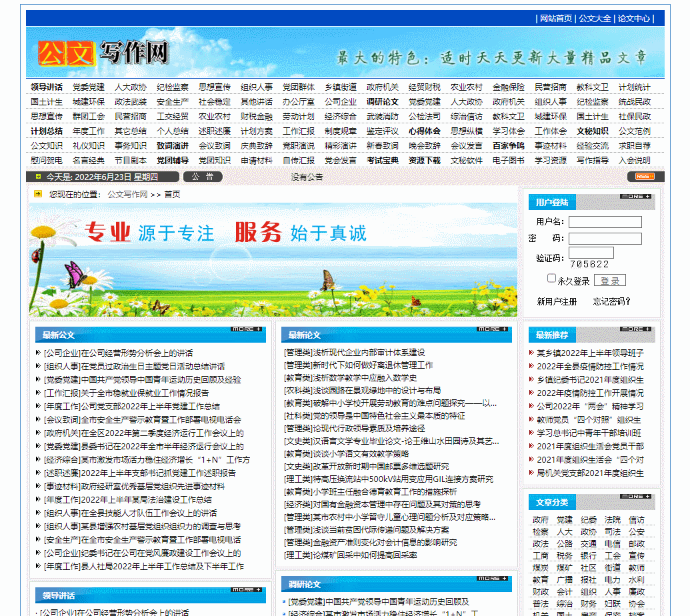The height and width of the screenshot is (616, 690).
Task: Click the 专业源于专注 banner image
Action: coord(273,259)
